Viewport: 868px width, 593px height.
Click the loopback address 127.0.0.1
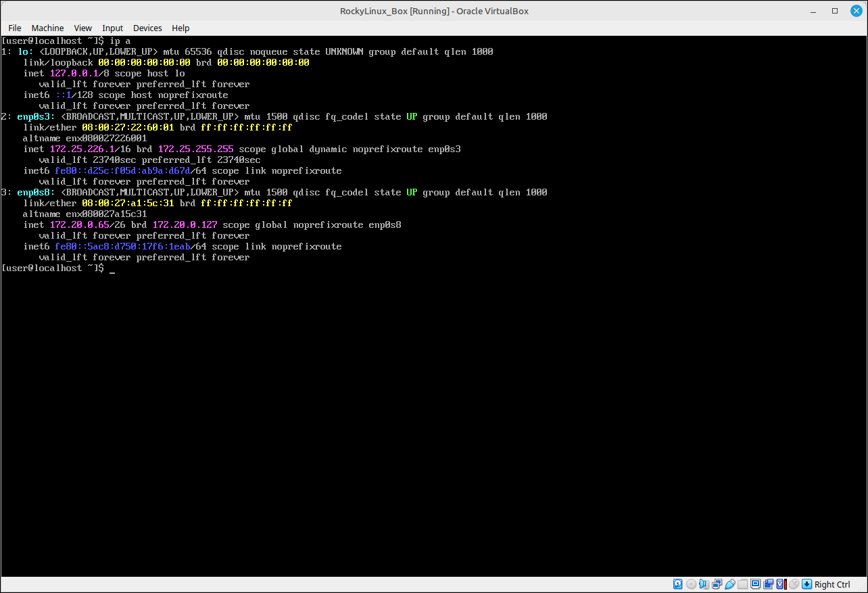coord(74,73)
